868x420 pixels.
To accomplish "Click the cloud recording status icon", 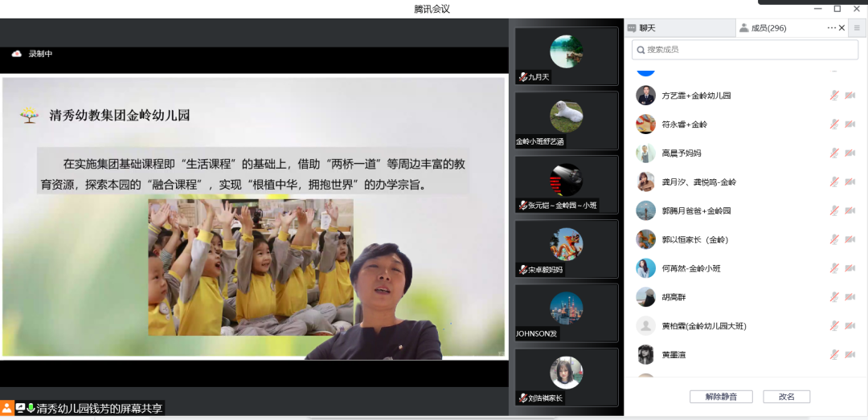I will 16,54.
